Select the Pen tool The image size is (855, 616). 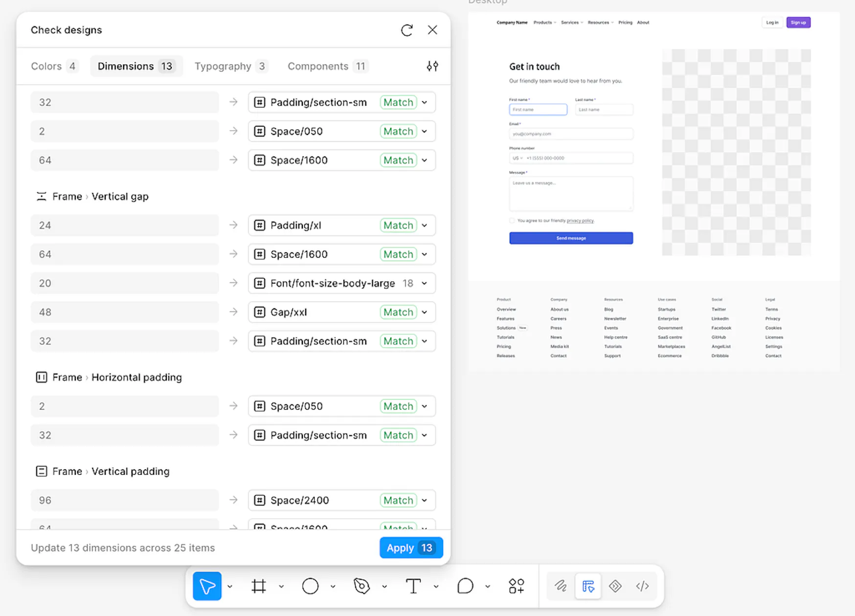[362, 586]
